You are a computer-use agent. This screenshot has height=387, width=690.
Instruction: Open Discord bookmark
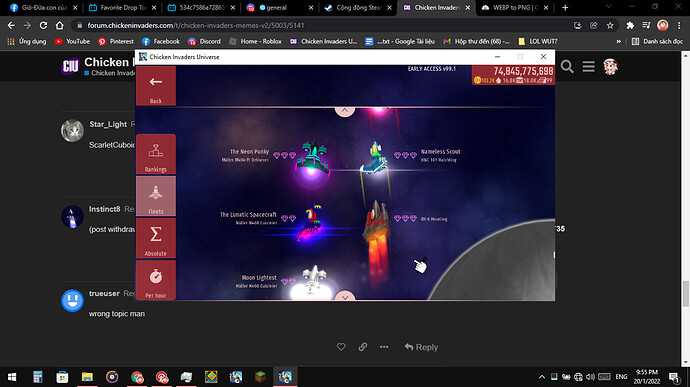[204, 41]
